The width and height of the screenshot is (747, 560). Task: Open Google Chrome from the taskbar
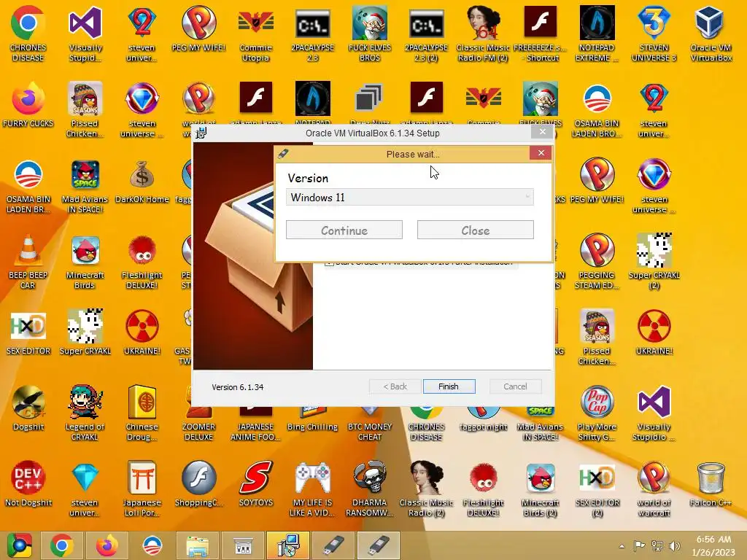coord(62,545)
